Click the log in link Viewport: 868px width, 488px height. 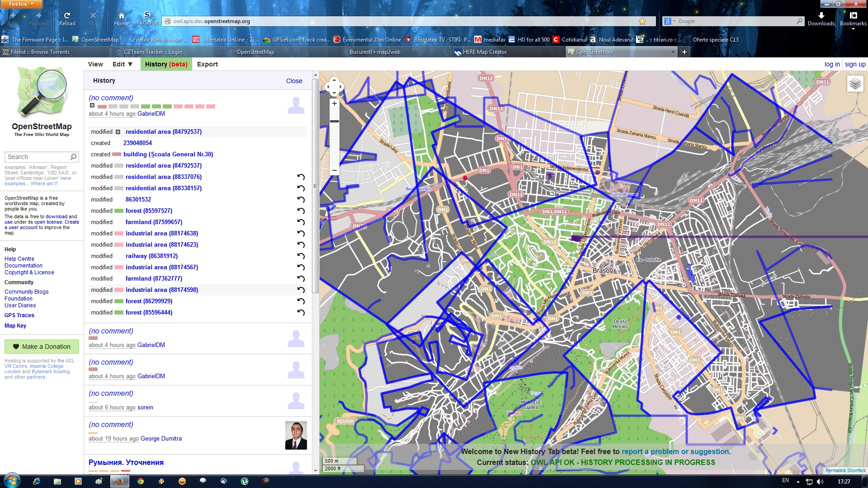tap(832, 64)
